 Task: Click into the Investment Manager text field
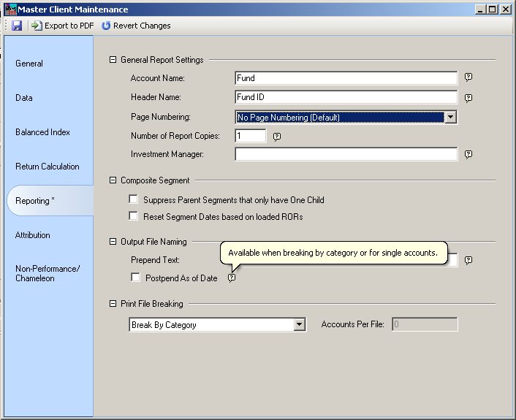[346, 154]
